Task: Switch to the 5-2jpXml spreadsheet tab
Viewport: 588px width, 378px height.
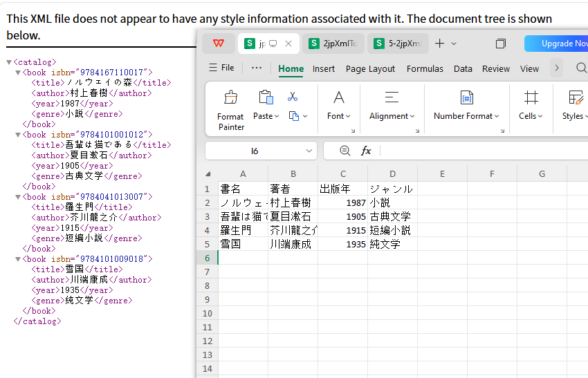Action: [398, 44]
